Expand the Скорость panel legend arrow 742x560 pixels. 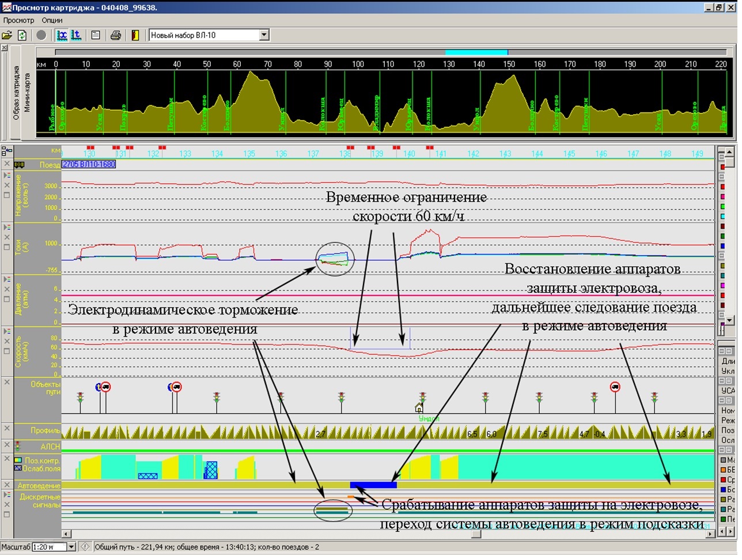[7, 331]
